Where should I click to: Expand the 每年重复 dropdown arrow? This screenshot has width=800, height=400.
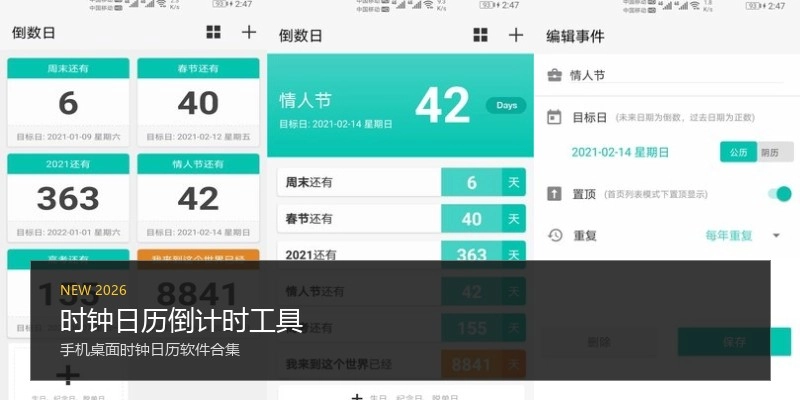[x=776, y=236]
